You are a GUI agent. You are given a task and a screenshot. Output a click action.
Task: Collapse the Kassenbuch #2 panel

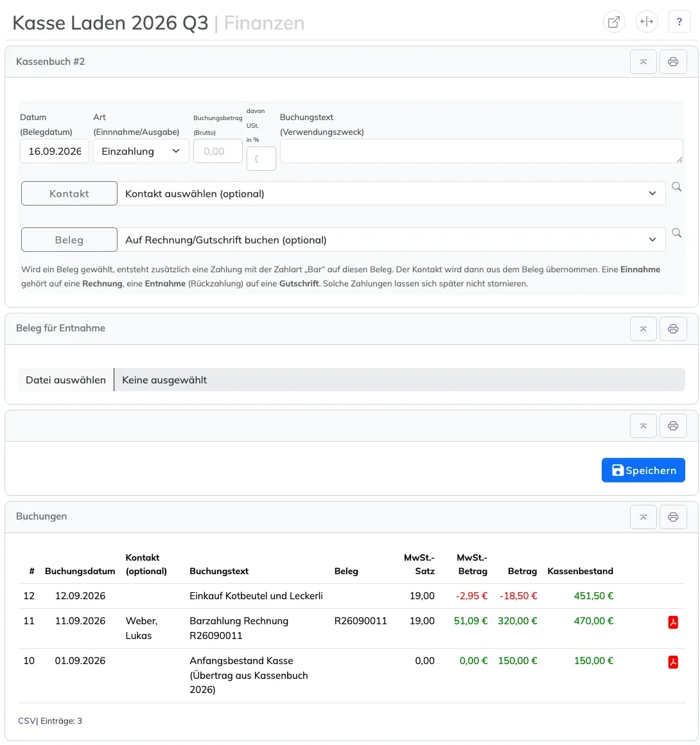643,62
